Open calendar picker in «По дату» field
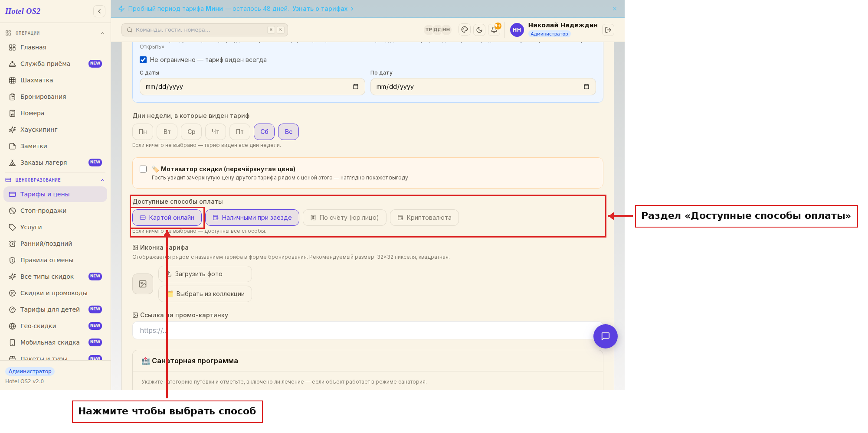The height and width of the screenshot is (433, 868). pos(586,87)
